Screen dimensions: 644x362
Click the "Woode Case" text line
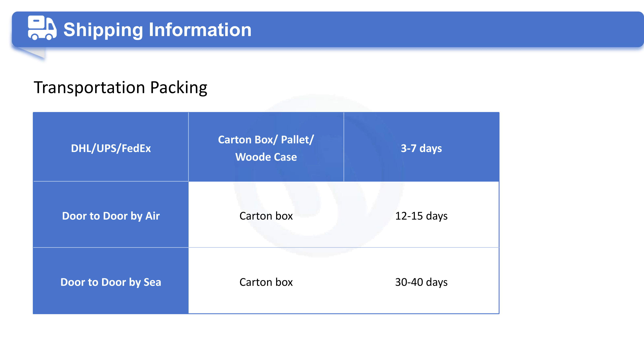tap(266, 157)
